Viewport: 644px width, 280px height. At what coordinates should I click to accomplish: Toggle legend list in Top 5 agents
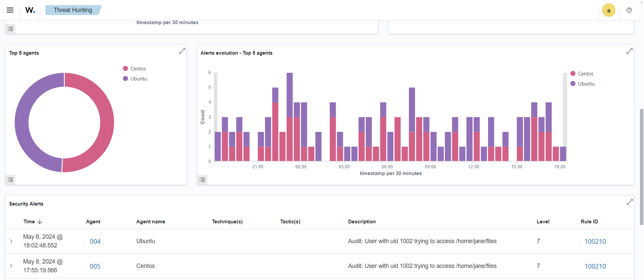point(10,180)
